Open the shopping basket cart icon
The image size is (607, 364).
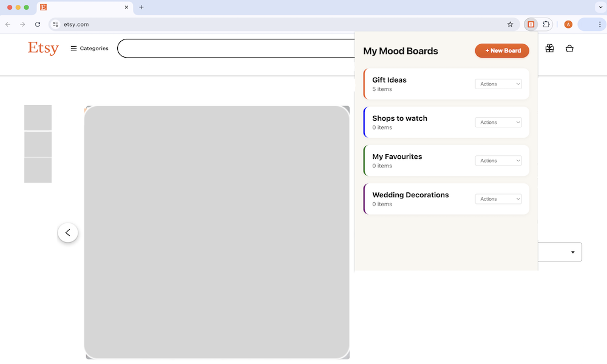tap(569, 49)
